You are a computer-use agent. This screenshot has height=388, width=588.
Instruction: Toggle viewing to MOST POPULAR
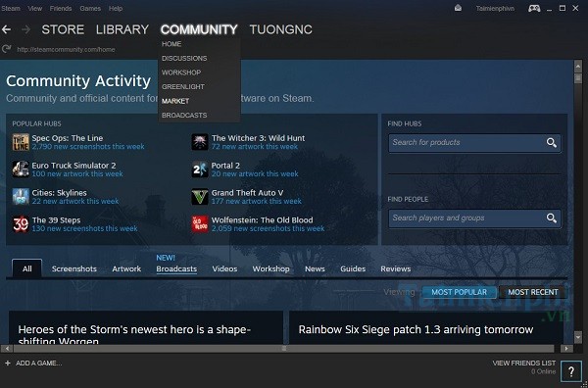click(460, 292)
